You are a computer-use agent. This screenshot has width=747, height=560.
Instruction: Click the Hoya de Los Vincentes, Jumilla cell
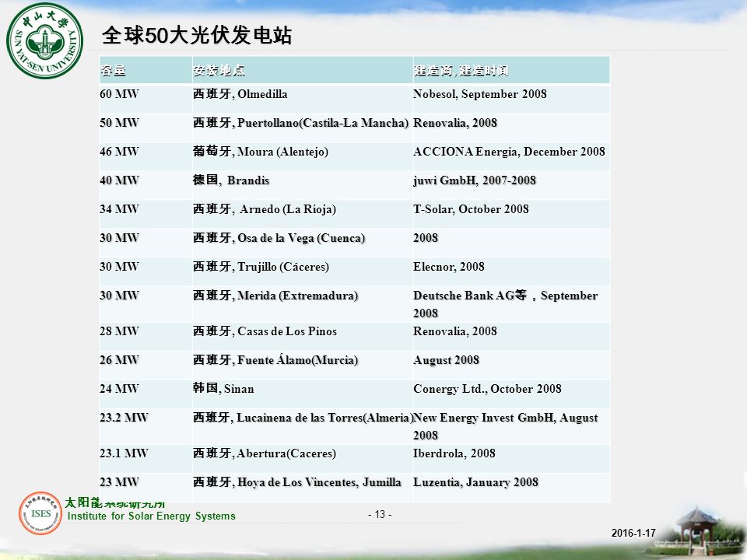[302, 487]
